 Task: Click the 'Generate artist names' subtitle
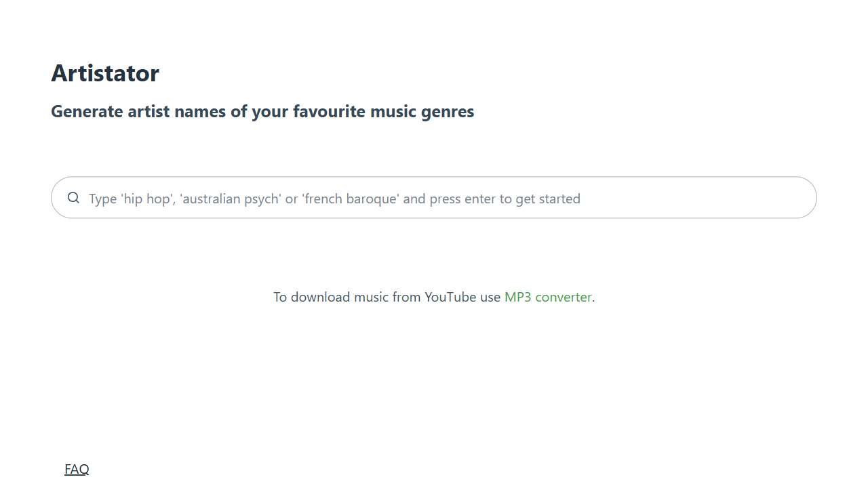[x=262, y=111]
